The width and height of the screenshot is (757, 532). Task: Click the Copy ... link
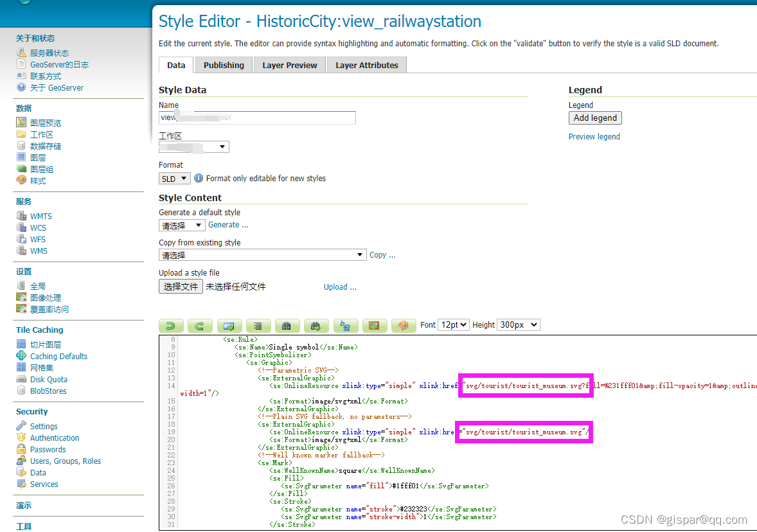tap(382, 255)
